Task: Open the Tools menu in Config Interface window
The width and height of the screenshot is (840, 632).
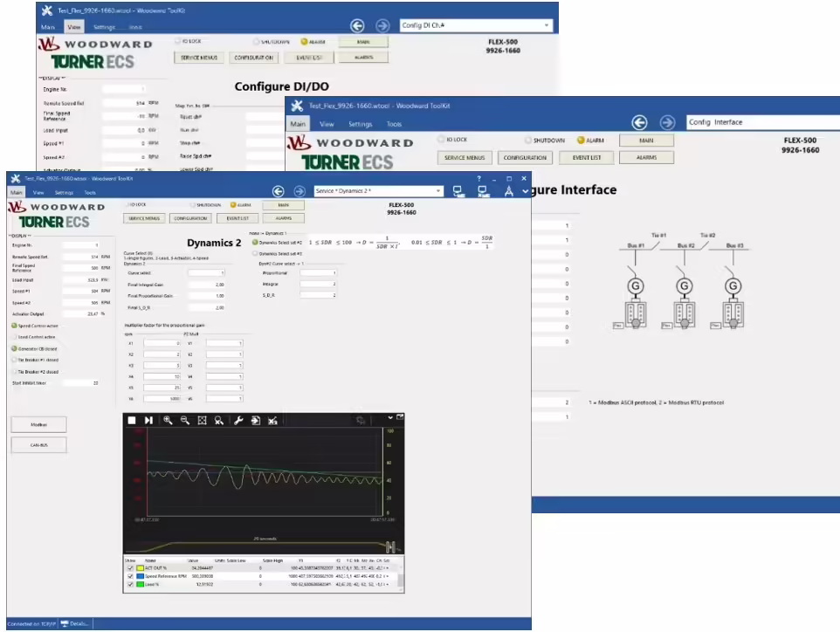Action: click(394, 124)
